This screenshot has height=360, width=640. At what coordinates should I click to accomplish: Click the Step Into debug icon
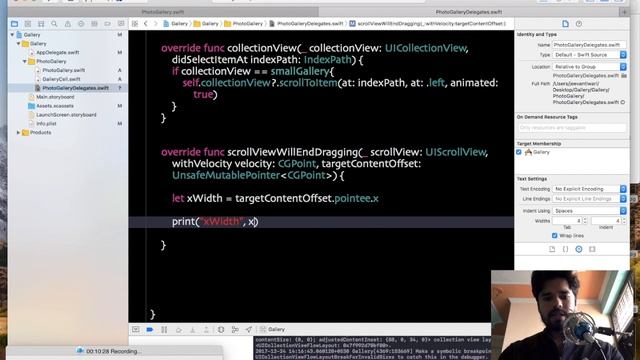click(x=192, y=329)
